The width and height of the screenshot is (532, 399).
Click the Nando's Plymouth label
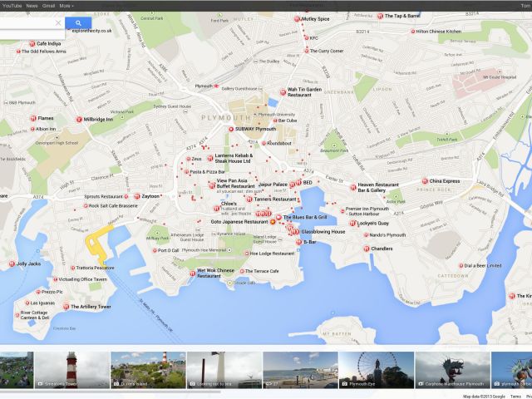387,234
